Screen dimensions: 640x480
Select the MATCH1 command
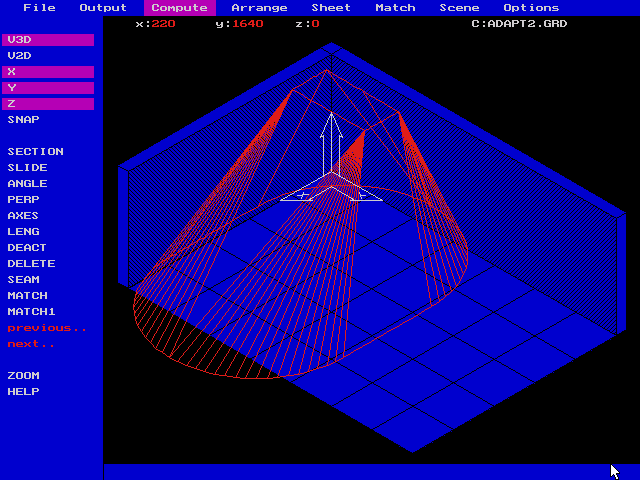point(31,311)
